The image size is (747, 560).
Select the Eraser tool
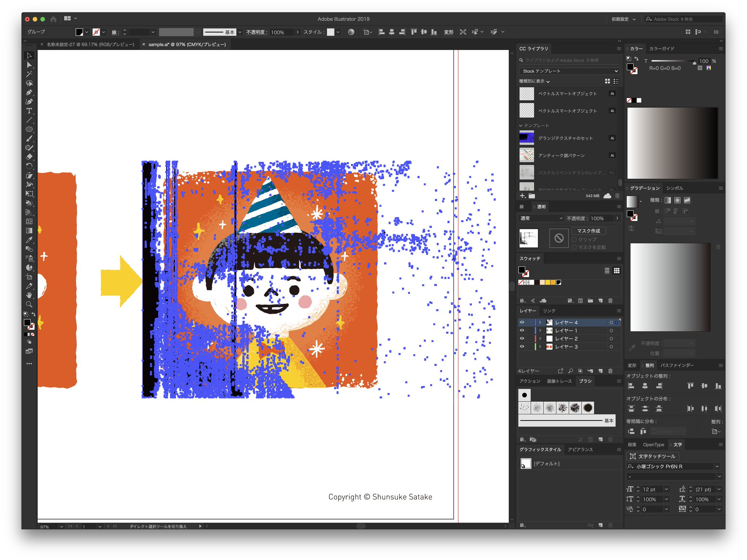tap(29, 157)
